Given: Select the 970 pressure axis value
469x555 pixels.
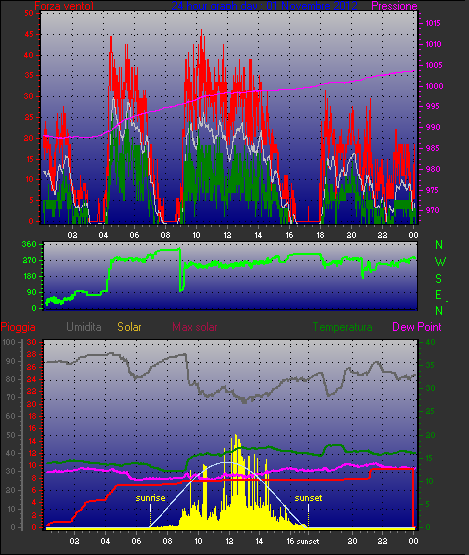Looking at the screenshot, I should tap(432, 210).
